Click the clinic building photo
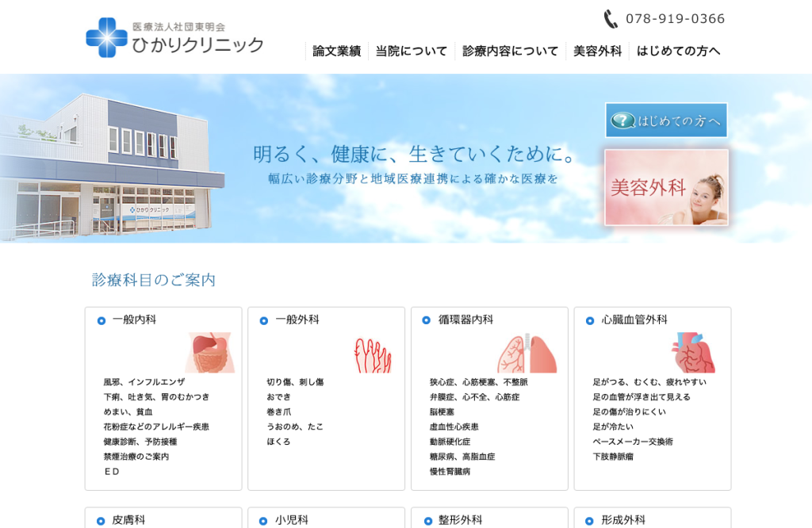Viewport: 812px width, 528px height. coord(111,166)
